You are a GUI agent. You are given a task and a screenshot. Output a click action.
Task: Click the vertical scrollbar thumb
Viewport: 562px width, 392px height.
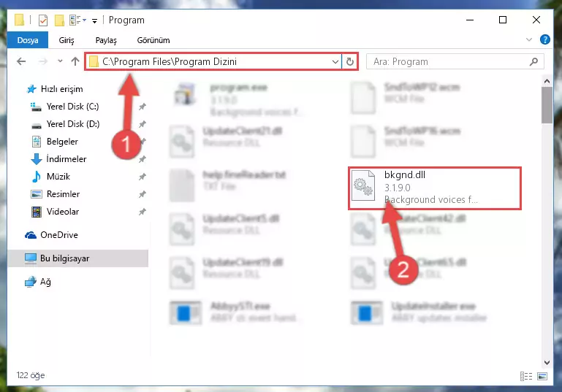coord(547,105)
